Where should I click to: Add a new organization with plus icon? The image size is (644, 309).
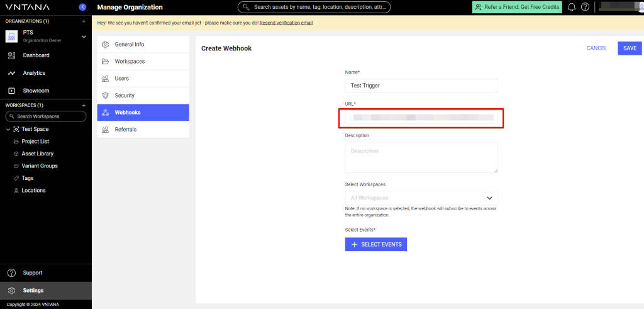click(x=84, y=21)
